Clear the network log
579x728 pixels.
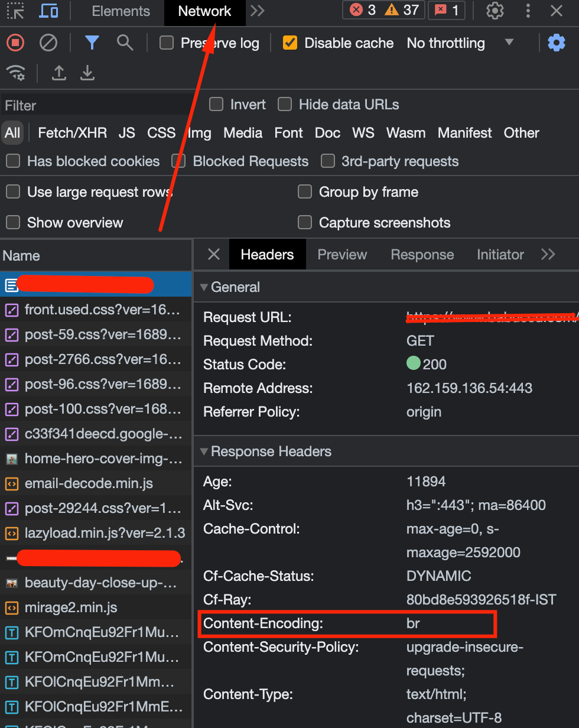click(x=48, y=43)
